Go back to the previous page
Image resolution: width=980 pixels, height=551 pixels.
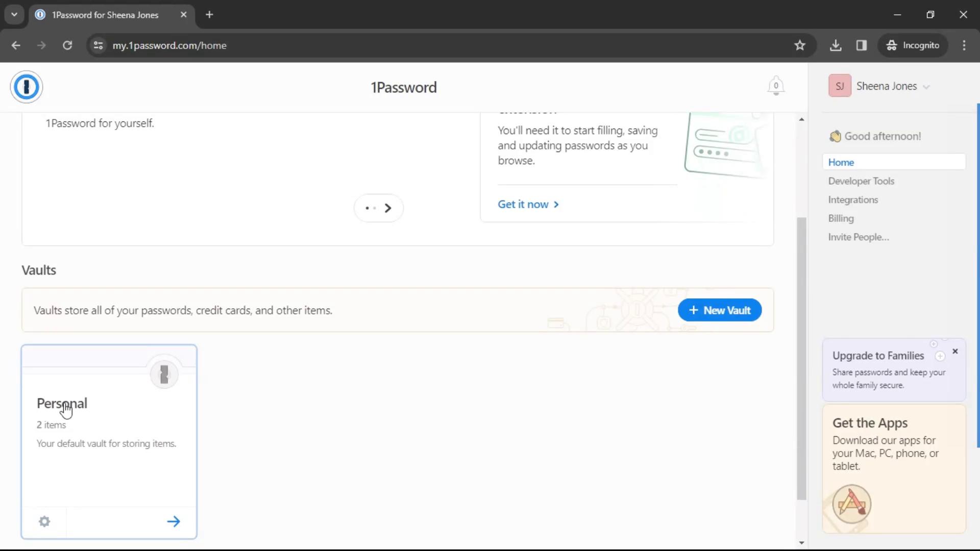16,45
